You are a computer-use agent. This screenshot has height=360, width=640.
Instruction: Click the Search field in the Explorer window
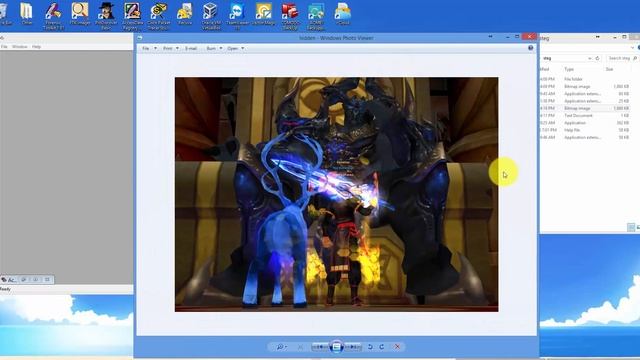pyautogui.click(x=622, y=58)
